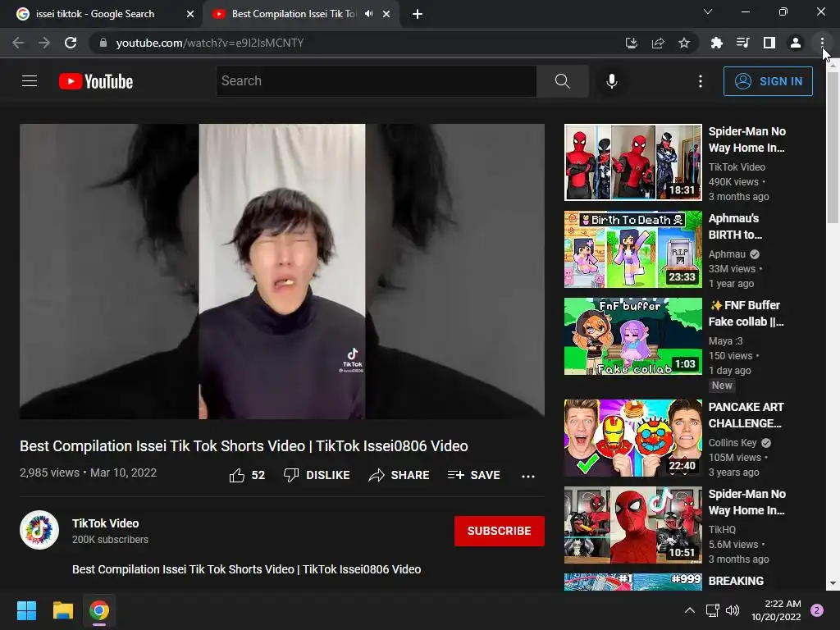
Task: Click the video player to pause
Action: [x=282, y=272]
